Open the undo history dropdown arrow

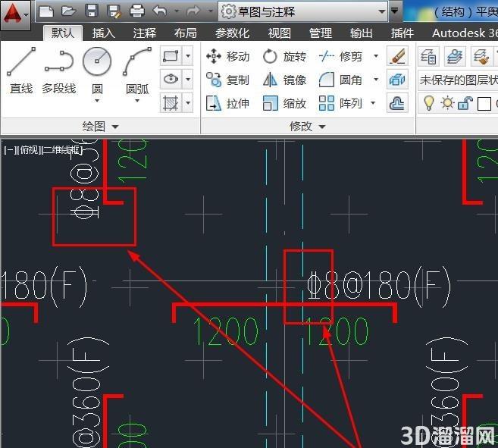click(177, 11)
